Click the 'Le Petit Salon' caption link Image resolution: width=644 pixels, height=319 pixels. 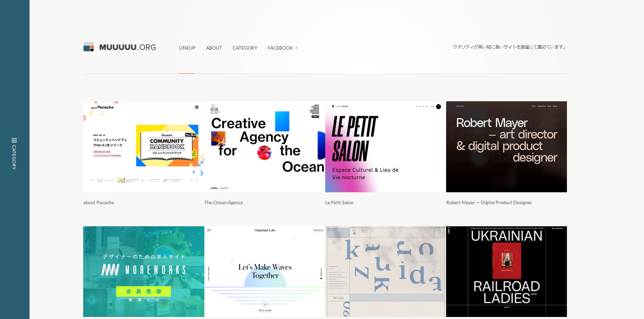pos(339,202)
